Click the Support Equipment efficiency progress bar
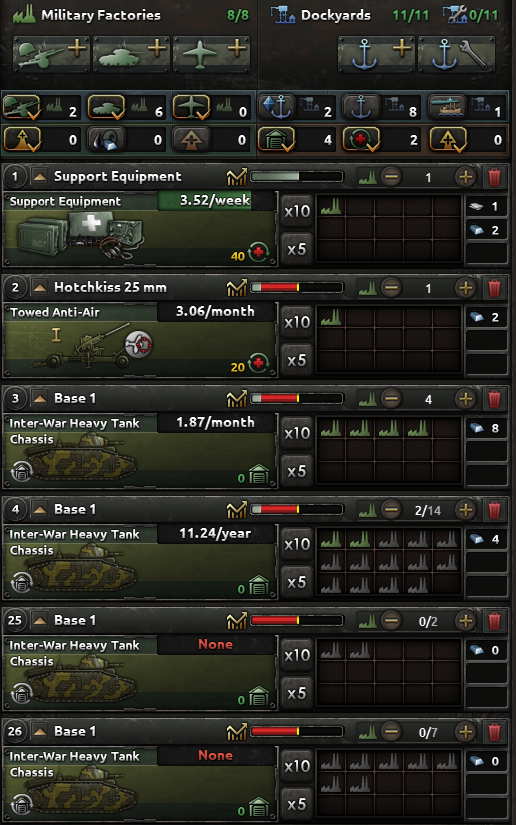Viewport: 516px width, 825px height. tap(297, 177)
